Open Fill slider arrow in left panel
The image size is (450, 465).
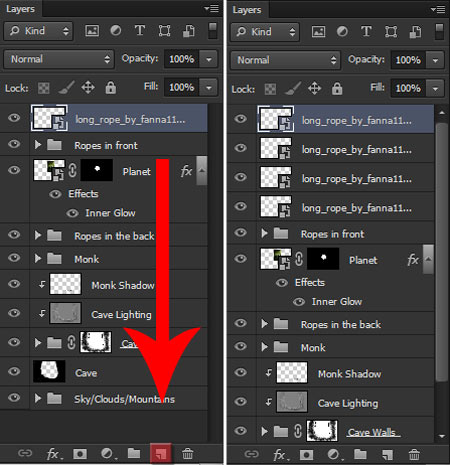(x=209, y=88)
